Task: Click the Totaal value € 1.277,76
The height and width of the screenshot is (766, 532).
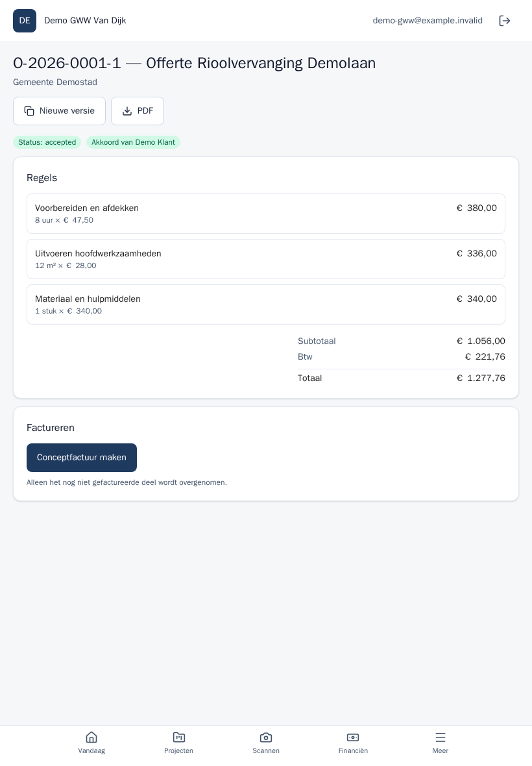Action: click(x=481, y=378)
